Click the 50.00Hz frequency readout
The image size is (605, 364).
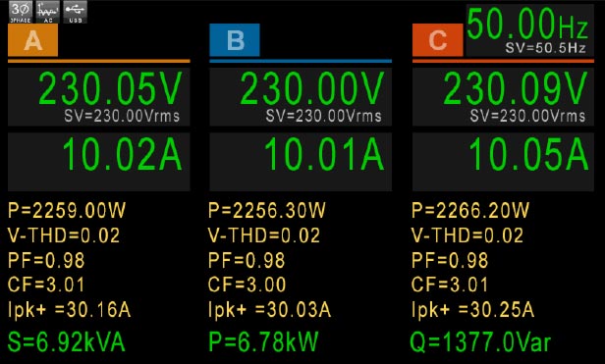pos(527,24)
